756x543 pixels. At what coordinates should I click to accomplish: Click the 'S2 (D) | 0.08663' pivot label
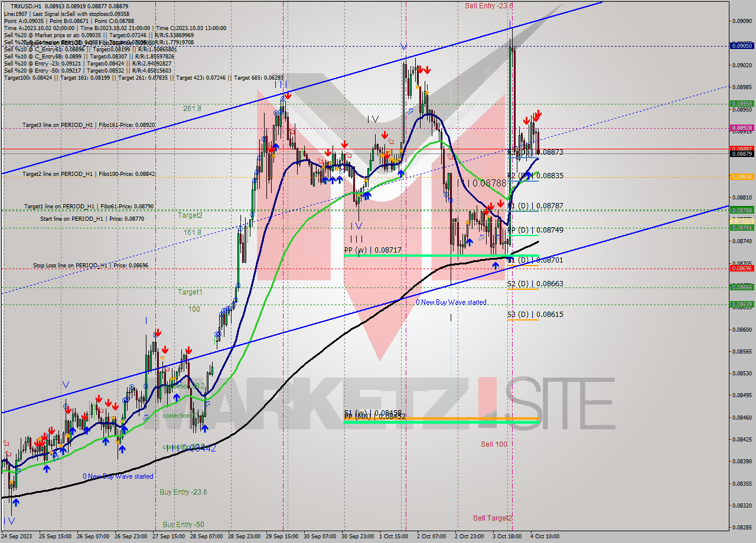tap(535, 284)
